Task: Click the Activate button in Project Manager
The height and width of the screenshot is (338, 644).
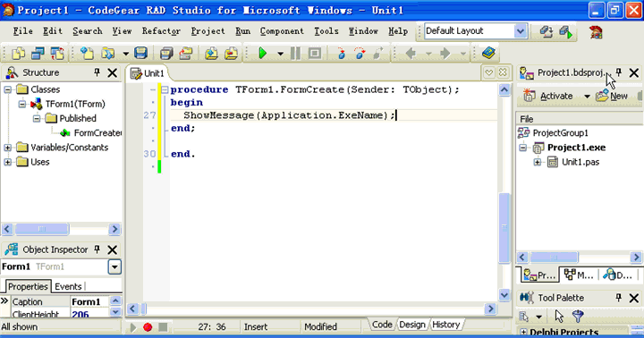Action: (548, 96)
